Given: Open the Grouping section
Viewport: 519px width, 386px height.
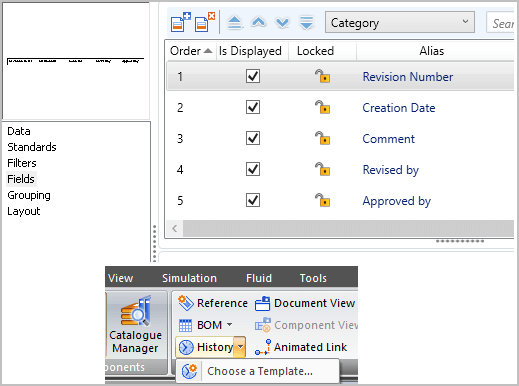Looking at the screenshot, I should pyautogui.click(x=29, y=195).
